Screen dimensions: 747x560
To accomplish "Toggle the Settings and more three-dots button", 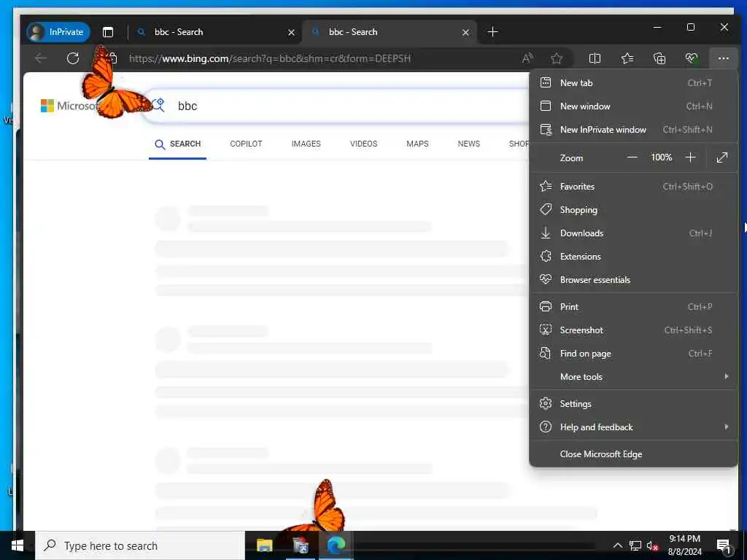I will [x=723, y=58].
